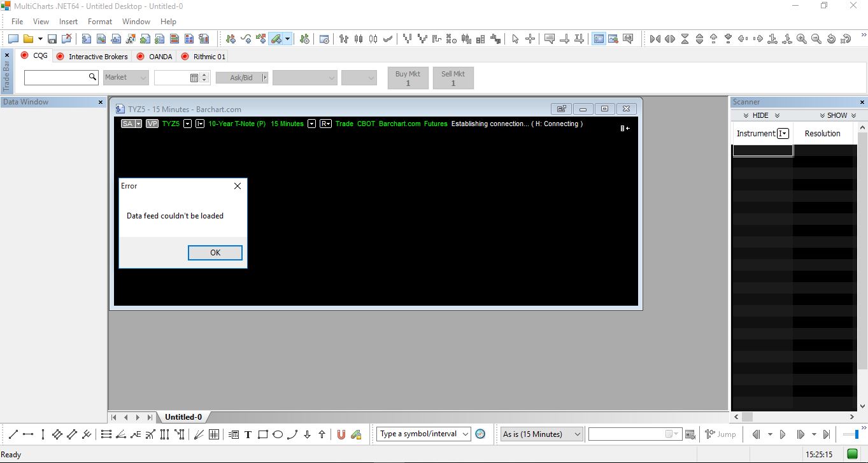
Task: Click the globe icon beside symbol box
Action: click(x=480, y=434)
